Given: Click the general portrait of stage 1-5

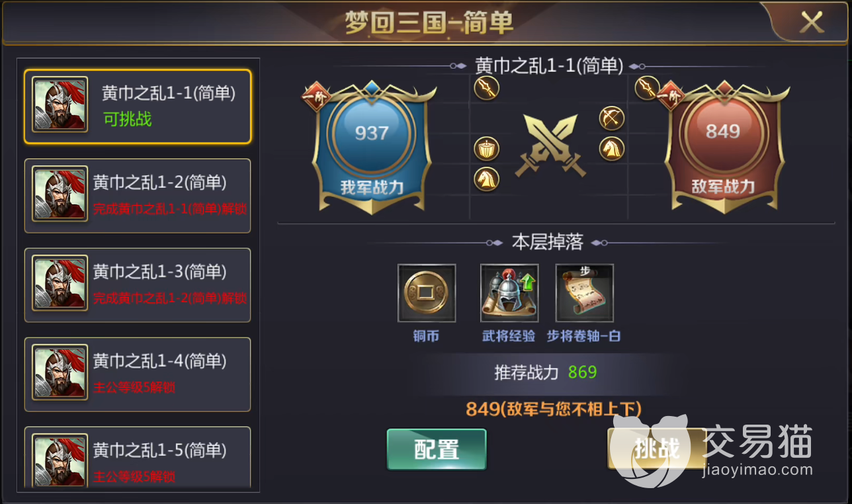Looking at the screenshot, I should tap(60, 460).
